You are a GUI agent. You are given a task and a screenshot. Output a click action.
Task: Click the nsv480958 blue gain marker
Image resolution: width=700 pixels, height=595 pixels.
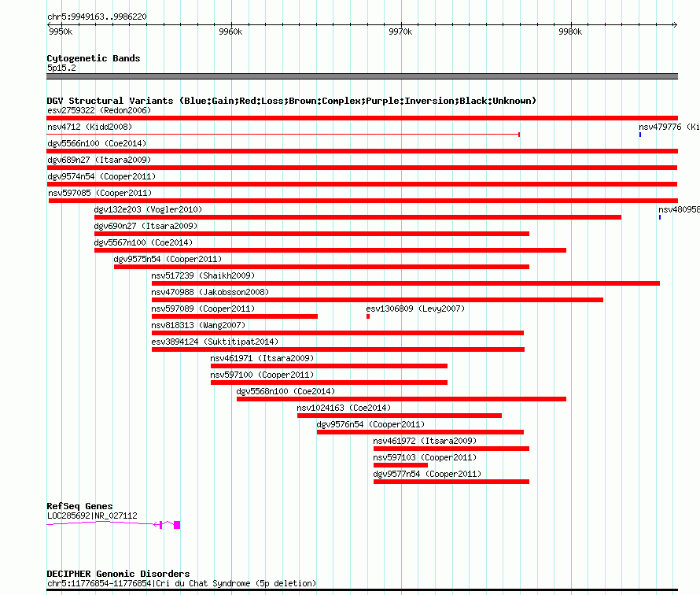[660, 217]
